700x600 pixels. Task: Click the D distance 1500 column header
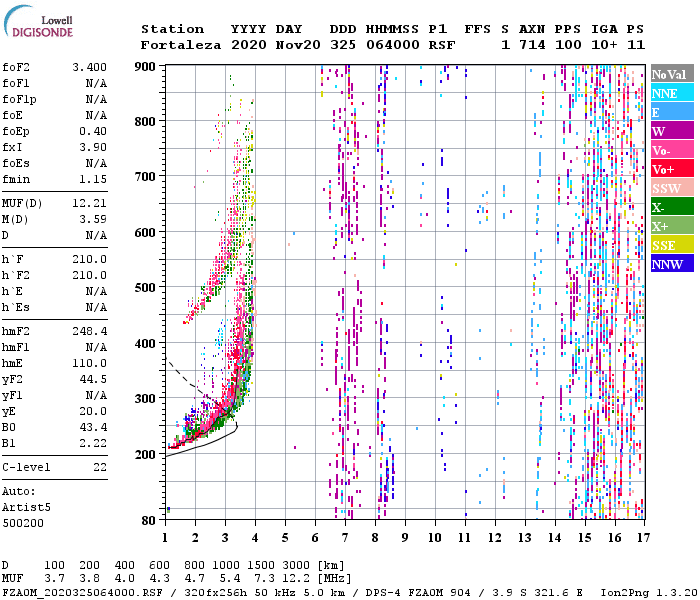coord(261,566)
